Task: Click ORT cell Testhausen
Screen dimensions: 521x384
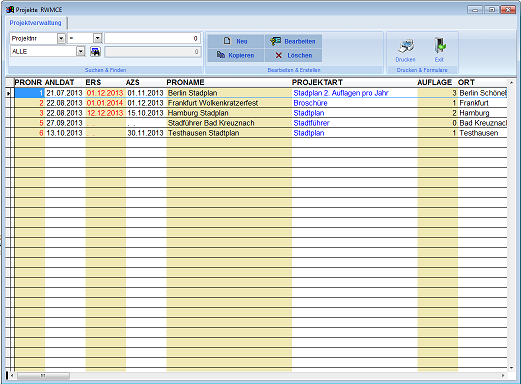Action: click(479, 133)
